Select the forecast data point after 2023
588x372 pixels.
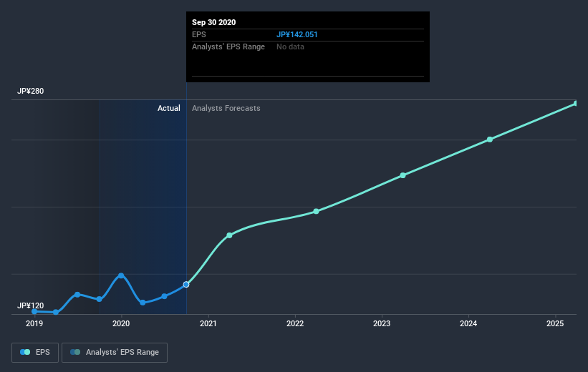pos(403,175)
